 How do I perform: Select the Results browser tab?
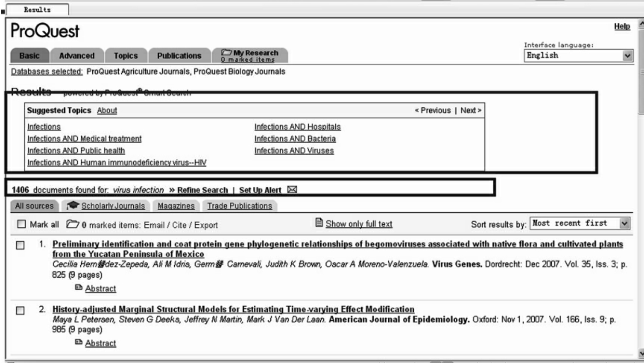coord(37,10)
